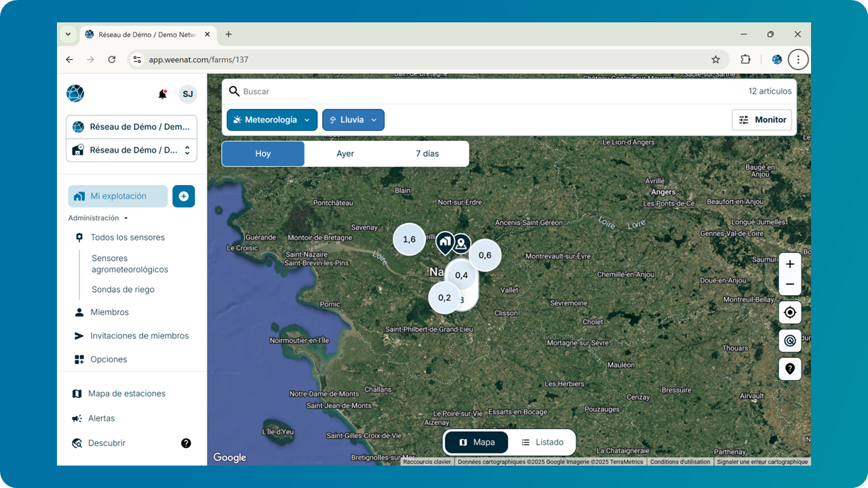Image resolution: width=868 pixels, height=488 pixels.
Task: Click the Weenat extension icon in toolbar
Action: tap(777, 60)
